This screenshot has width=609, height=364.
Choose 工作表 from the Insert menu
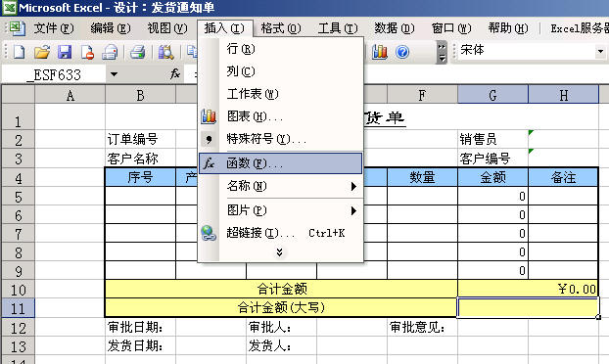tap(280, 94)
